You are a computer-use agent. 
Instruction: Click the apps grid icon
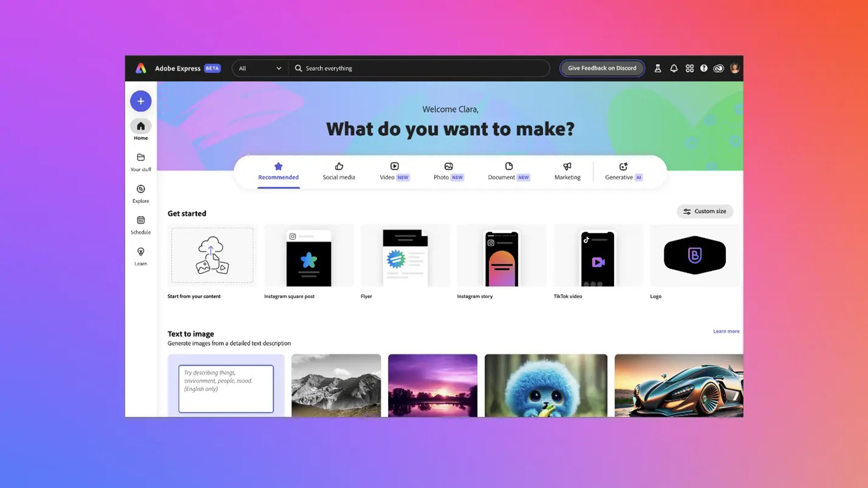pos(689,68)
